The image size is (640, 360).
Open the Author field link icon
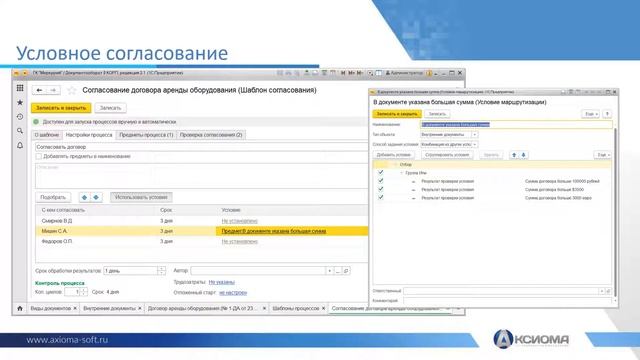pyautogui.click(x=346, y=271)
